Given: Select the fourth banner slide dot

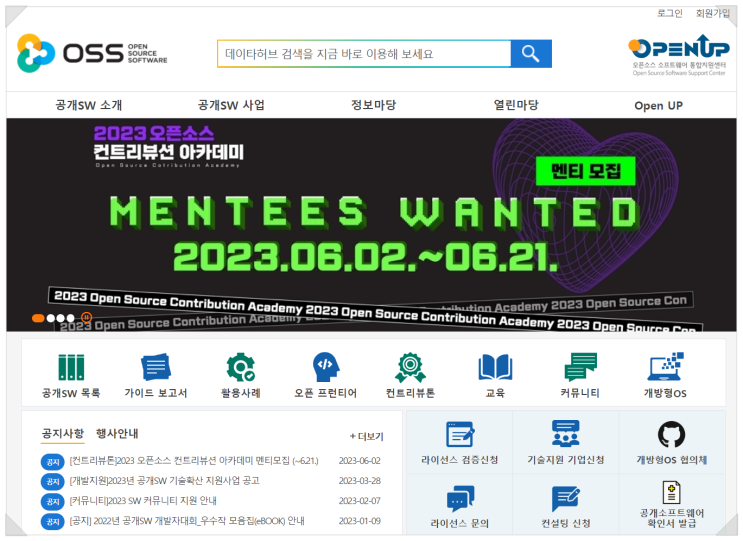Looking at the screenshot, I should tap(71, 318).
